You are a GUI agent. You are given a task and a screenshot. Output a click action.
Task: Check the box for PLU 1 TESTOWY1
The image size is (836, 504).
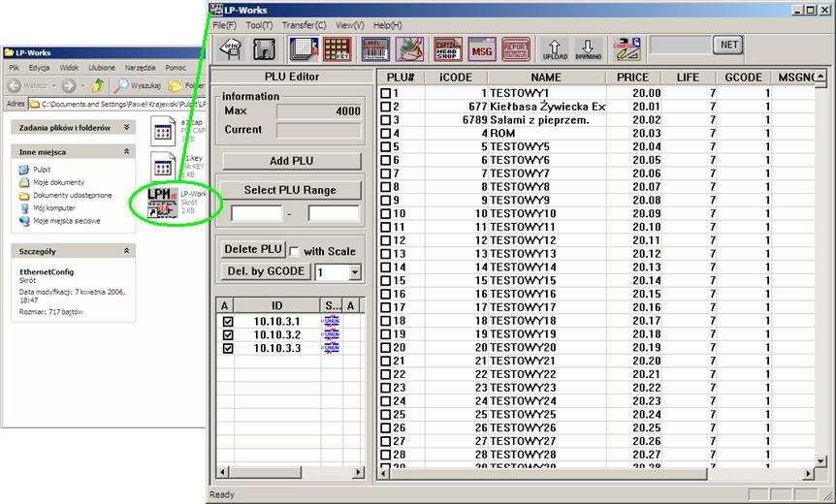pos(386,93)
